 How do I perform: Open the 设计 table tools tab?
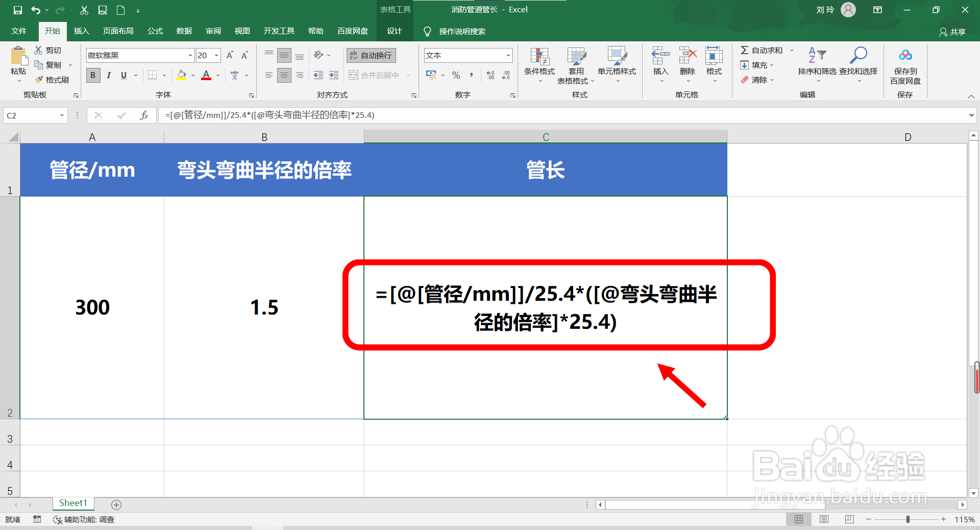click(394, 31)
